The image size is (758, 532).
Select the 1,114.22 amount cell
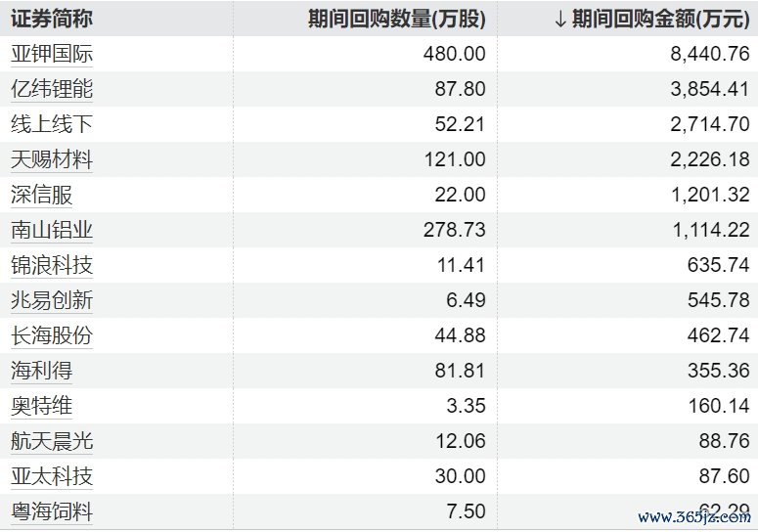tap(628, 230)
